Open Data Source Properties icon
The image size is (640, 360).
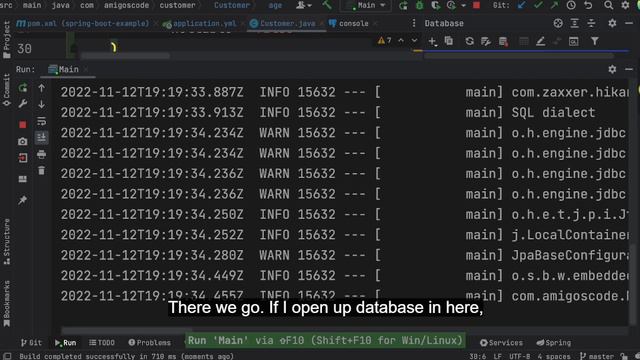point(486,41)
